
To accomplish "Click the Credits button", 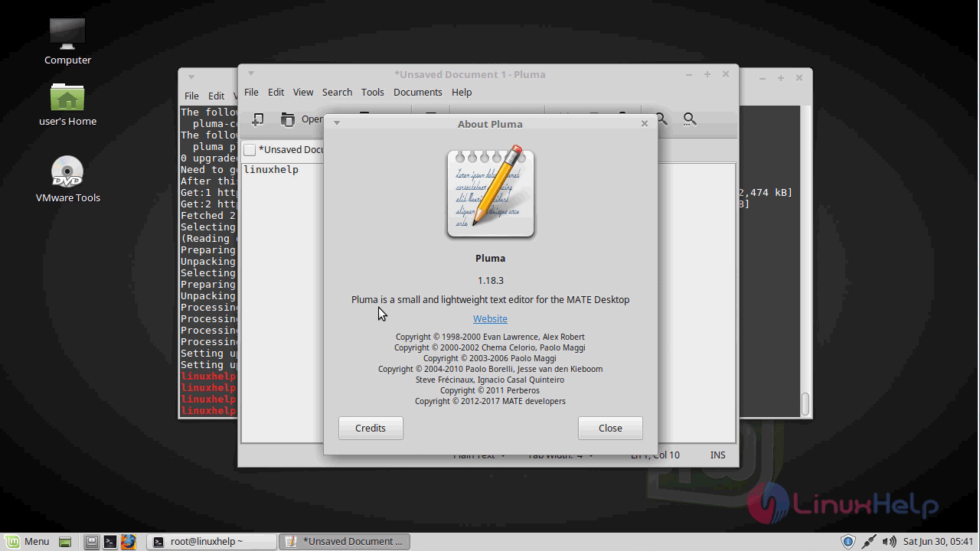I will coord(371,428).
